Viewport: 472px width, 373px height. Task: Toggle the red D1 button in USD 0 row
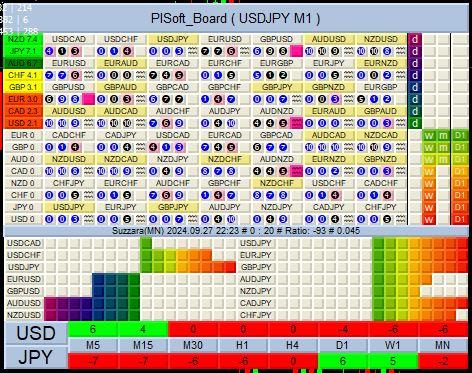460,219
